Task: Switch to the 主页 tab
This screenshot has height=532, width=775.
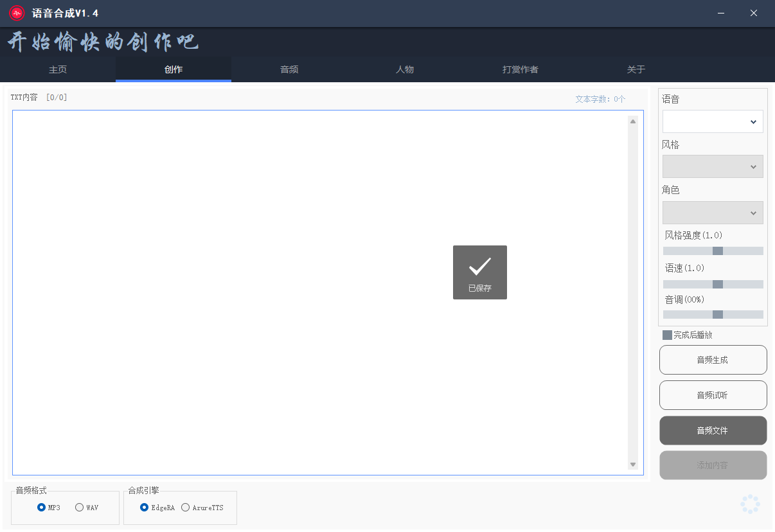Action: 58,69
